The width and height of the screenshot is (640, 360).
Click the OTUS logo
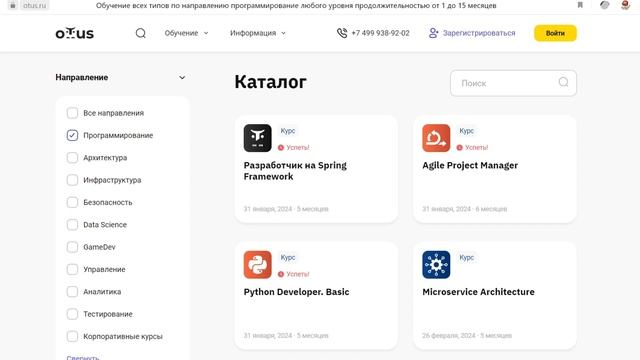coord(75,33)
